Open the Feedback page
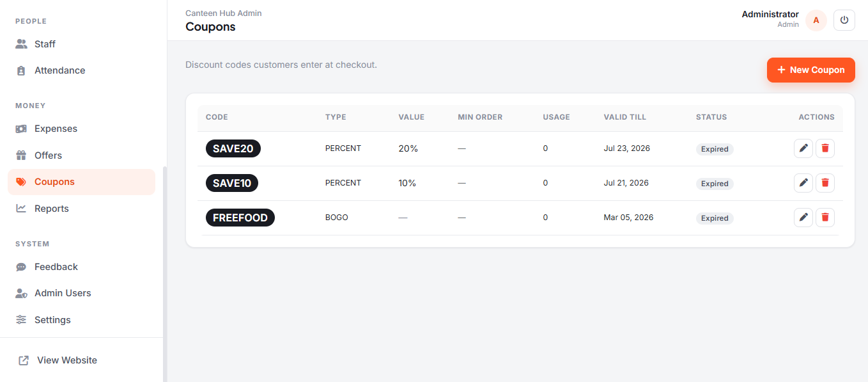Viewport: 868px width, 382px height. pos(81,267)
